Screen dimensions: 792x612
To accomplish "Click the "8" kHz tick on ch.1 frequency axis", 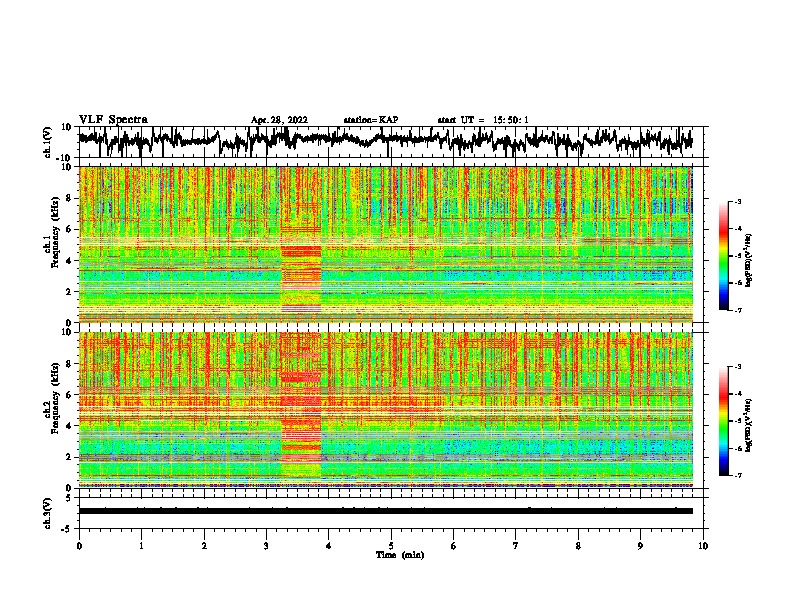I will click(70, 198).
